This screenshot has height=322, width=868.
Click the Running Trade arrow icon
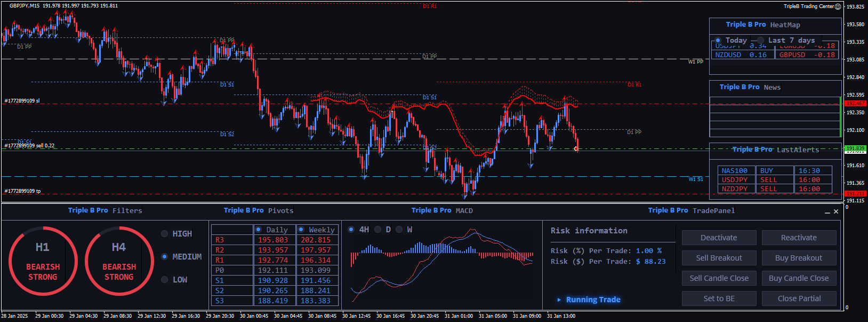click(x=559, y=300)
